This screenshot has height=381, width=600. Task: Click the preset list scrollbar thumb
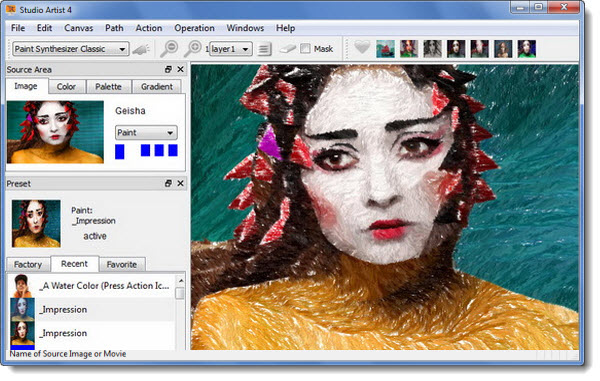pyautogui.click(x=180, y=293)
